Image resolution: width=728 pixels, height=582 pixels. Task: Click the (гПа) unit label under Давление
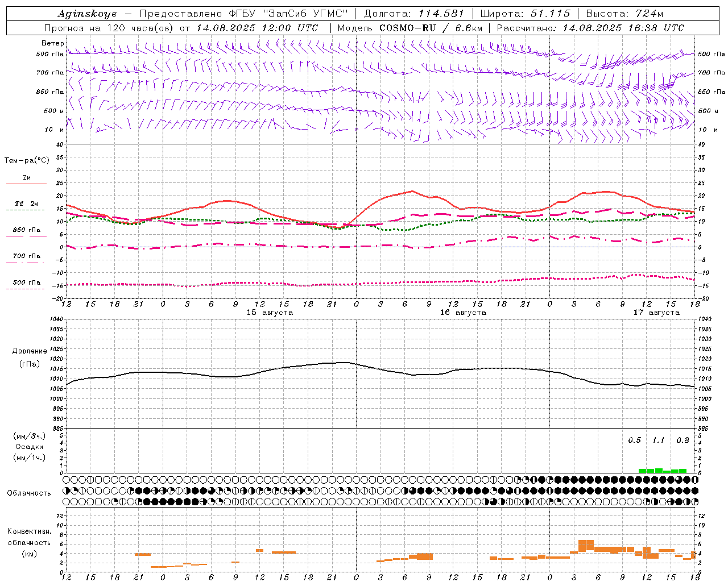point(30,364)
